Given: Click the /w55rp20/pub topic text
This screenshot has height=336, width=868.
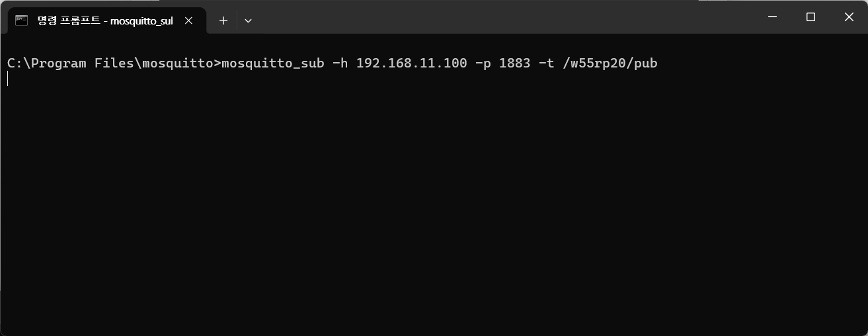Looking at the screenshot, I should [x=610, y=63].
